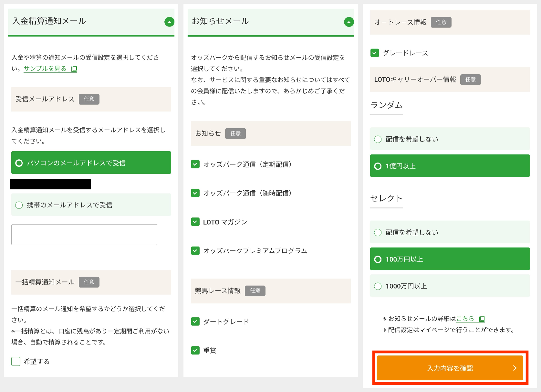This screenshot has width=541, height=392.
Task: Click the セレクト heading text
Action: point(387,198)
